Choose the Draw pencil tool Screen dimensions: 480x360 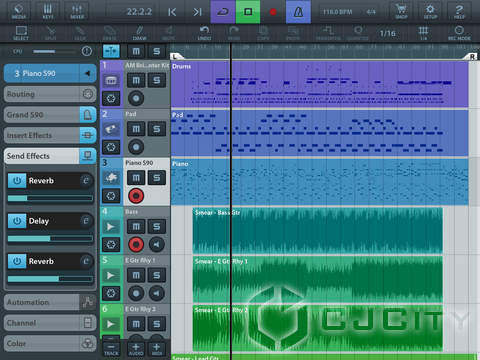click(139, 33)
